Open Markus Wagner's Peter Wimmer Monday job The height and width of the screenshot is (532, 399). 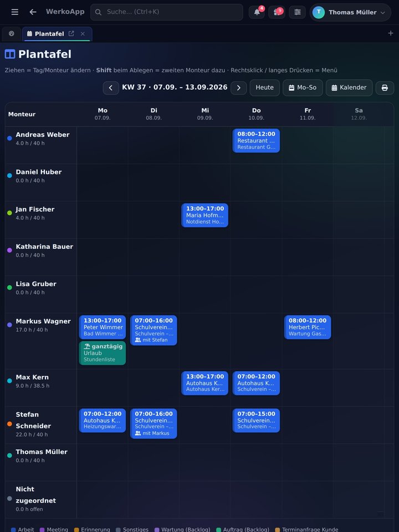(103, 327)
